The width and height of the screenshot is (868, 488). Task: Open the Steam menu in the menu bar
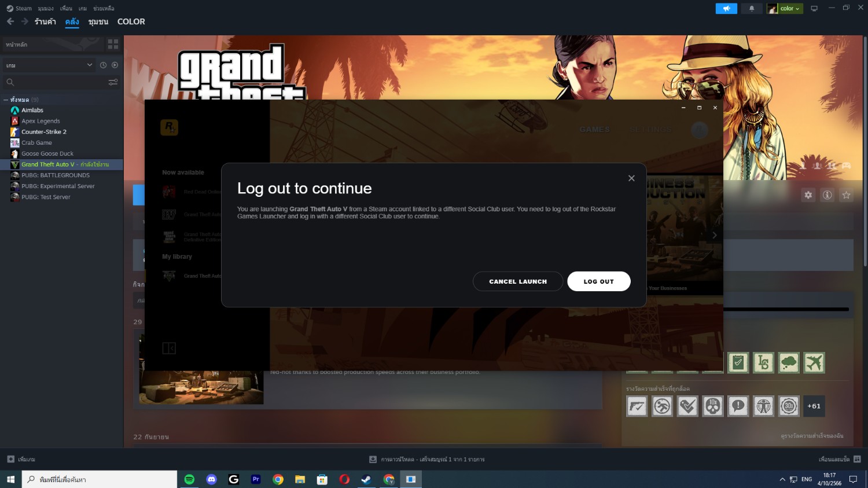(19, 8)
